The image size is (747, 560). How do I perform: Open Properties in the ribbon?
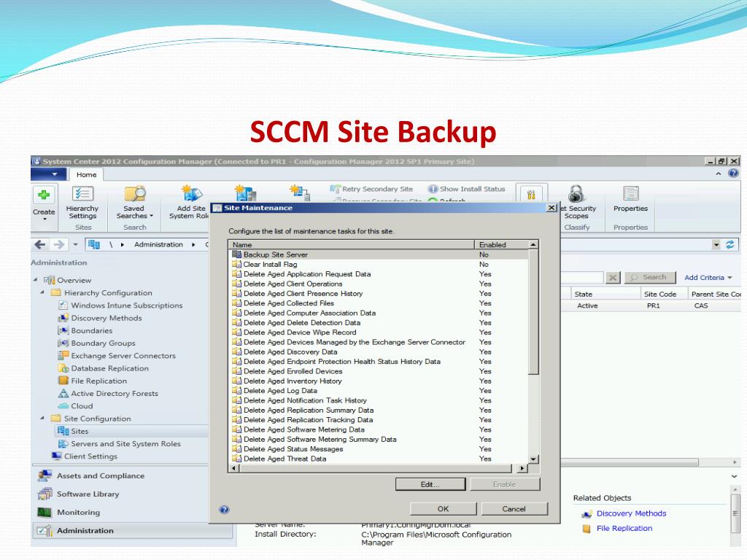tap(630, 200)
